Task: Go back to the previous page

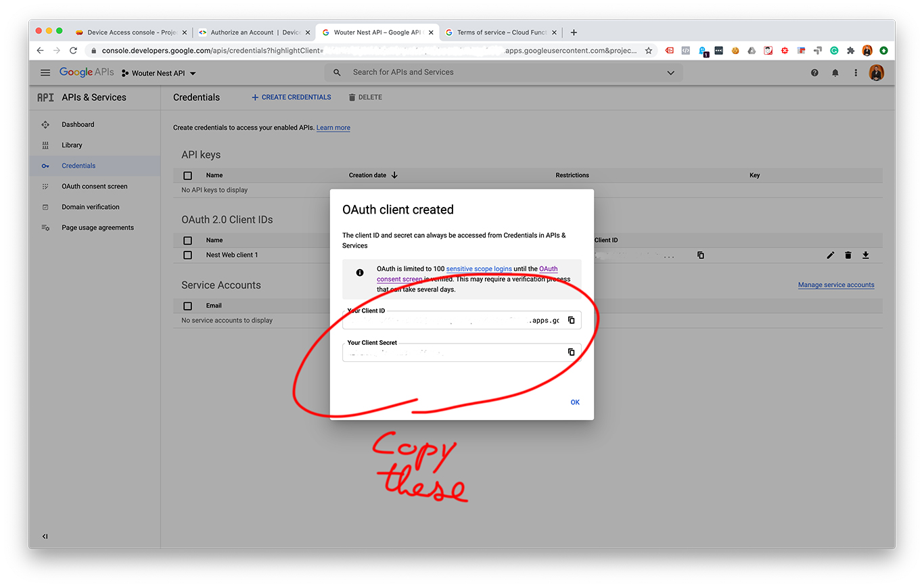Action: pyautogui.click(x=40, y=51)
